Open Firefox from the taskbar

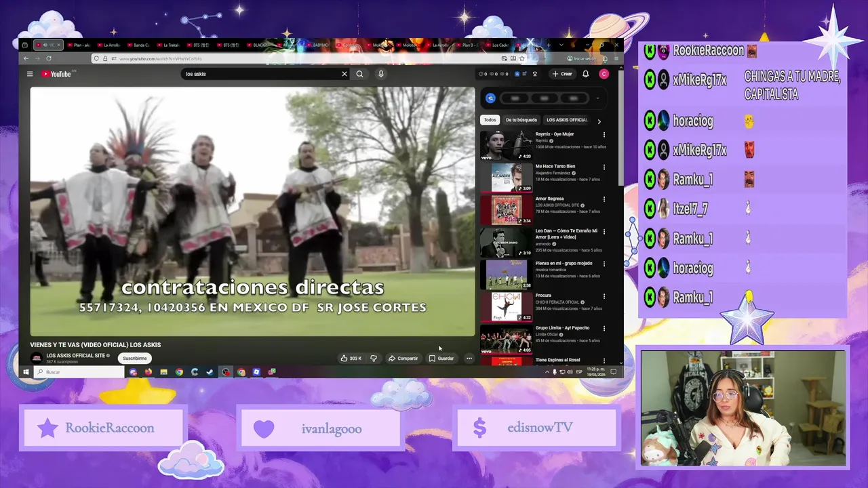click(x=149, y=371)
